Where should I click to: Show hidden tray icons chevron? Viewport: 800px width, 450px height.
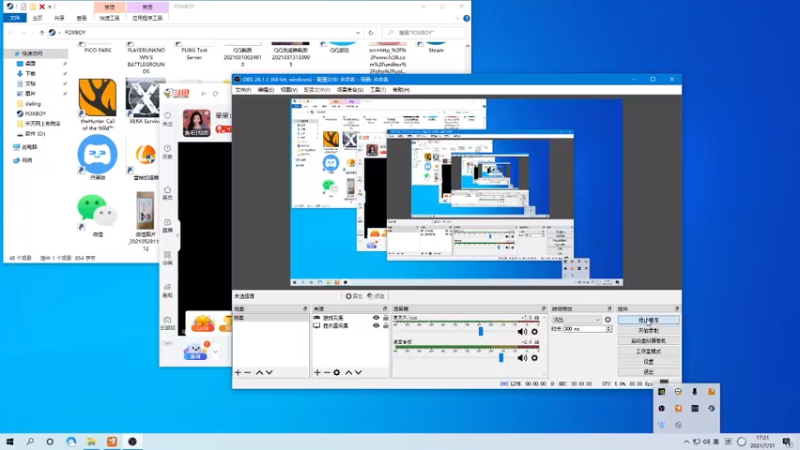(x=686, y=442)
